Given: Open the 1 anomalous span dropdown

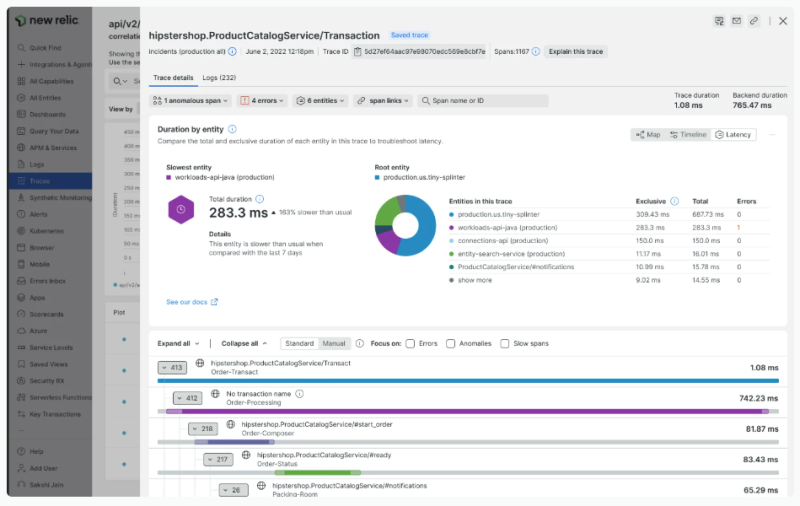Looking at the screenshot, I should point(190,100).
